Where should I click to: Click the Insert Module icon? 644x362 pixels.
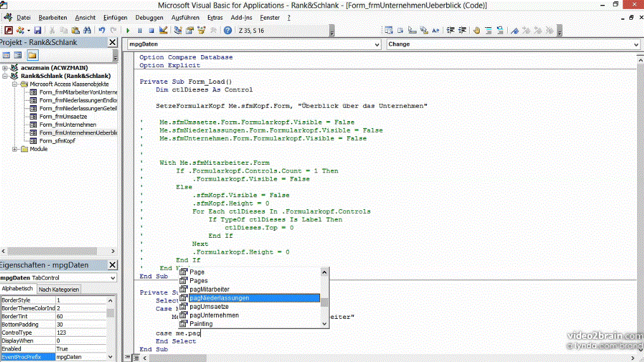[19, 30]
